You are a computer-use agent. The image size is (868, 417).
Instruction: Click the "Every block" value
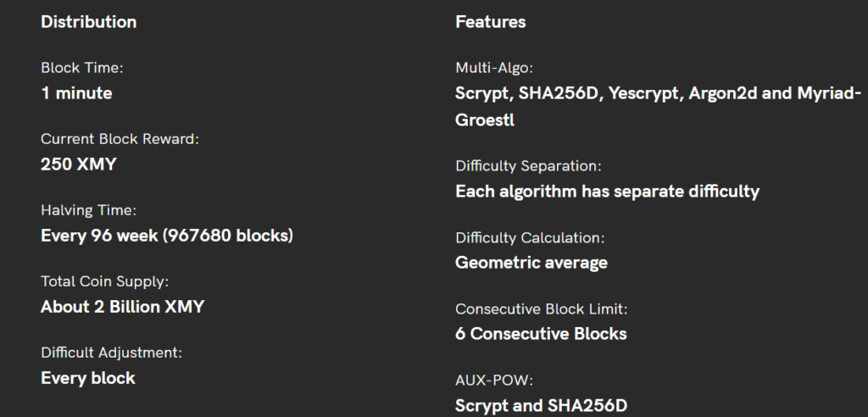(88, 378)
